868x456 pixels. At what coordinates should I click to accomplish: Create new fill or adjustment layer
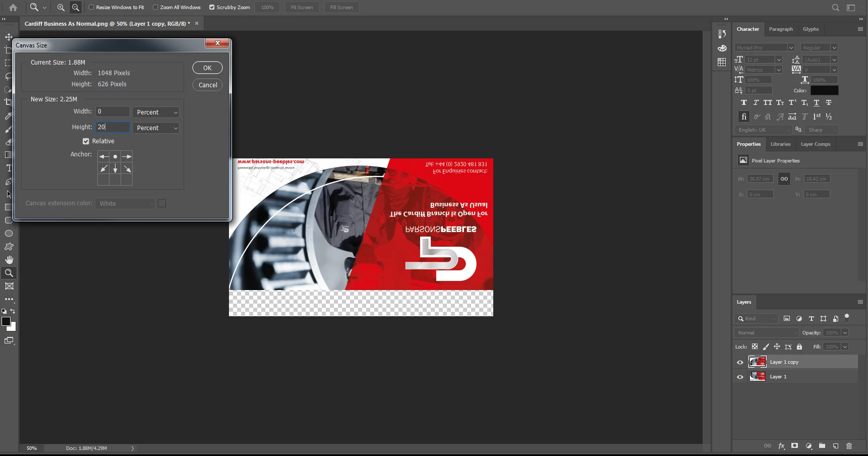(808, 446)
